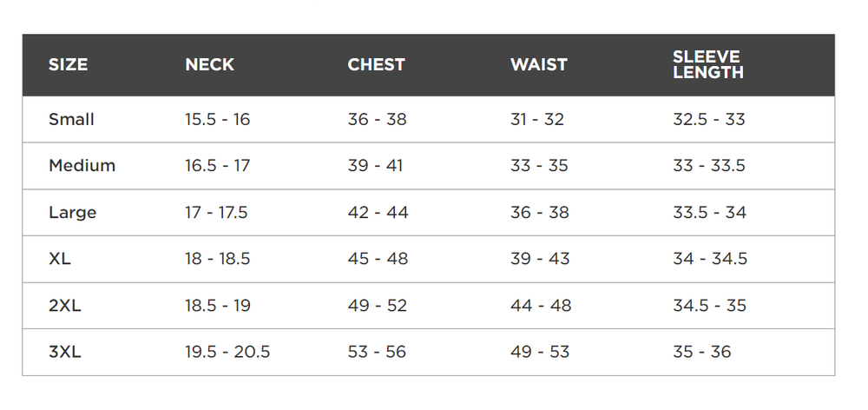Click the 3XL waist value 49 - 53
Screen dimensions: 868x410
pyautogui.click(x=539, y=352)
